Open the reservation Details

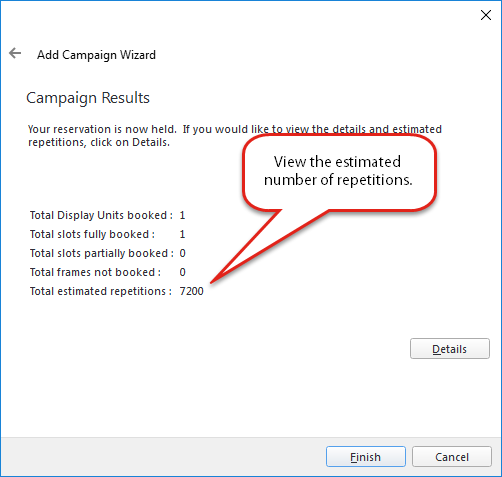pos(450,349)
